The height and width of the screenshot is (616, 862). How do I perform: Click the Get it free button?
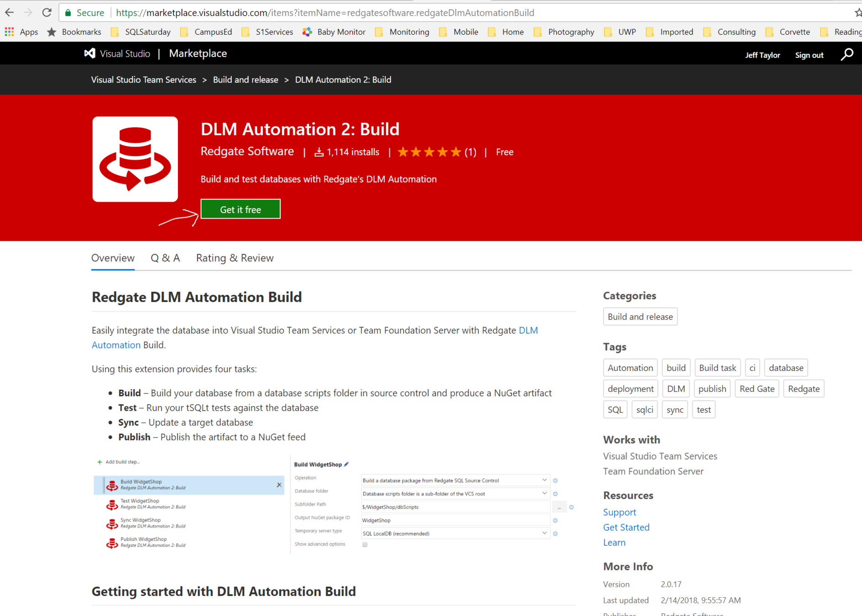pos(240,209)
